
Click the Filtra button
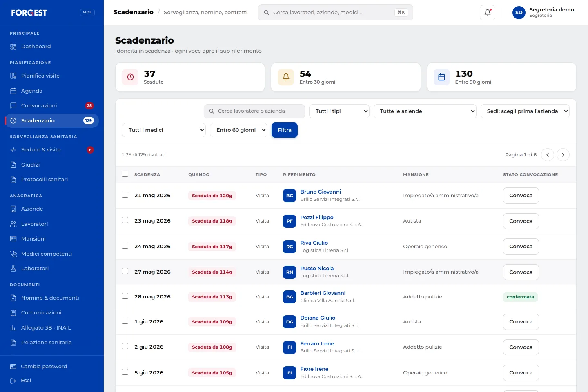(285, 130)
